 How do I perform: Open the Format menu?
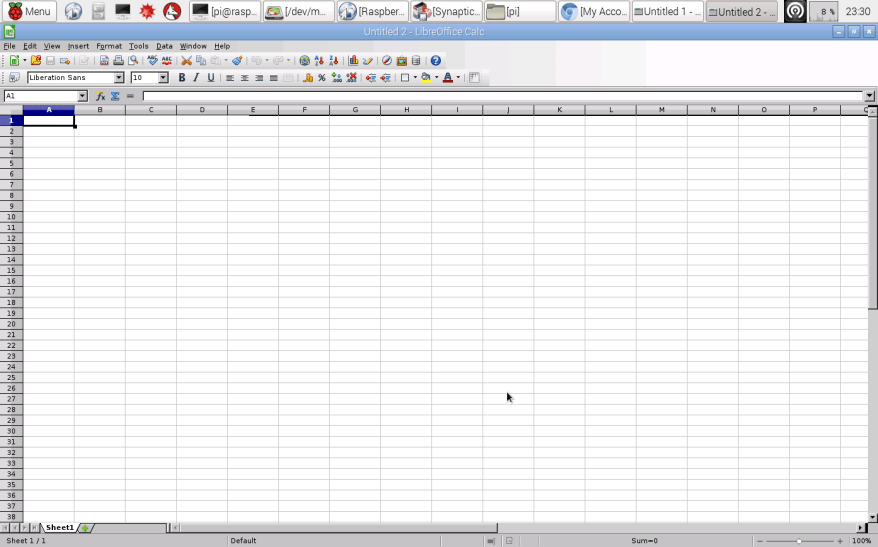(109, 46)
